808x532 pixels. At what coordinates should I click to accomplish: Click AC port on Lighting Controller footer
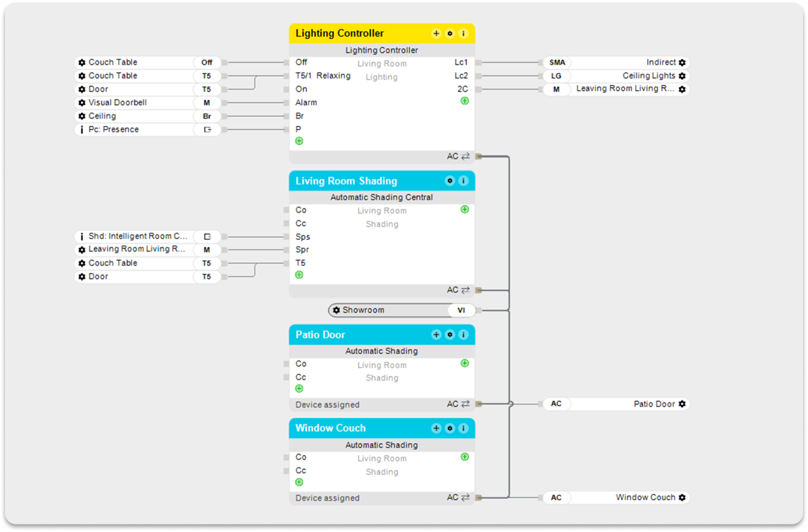[478, 156]
